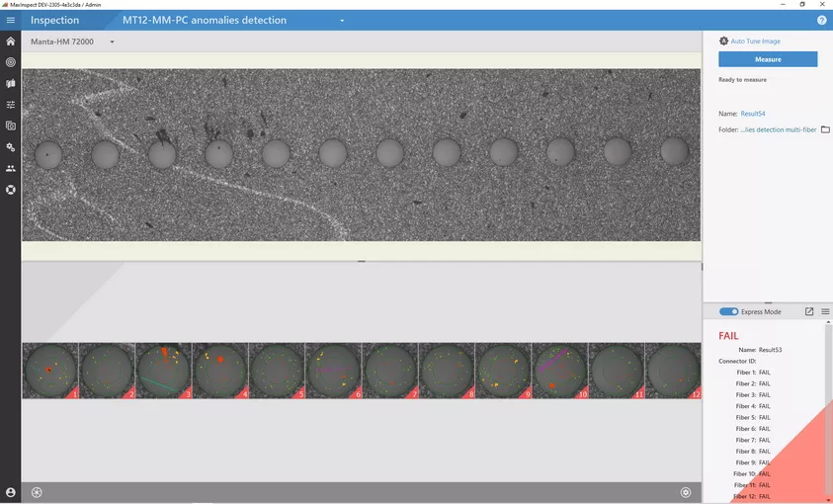Viewport: 833px width, 504px height.
Task: Open the account profile icon at bottom-left
Action: (11, 492)
